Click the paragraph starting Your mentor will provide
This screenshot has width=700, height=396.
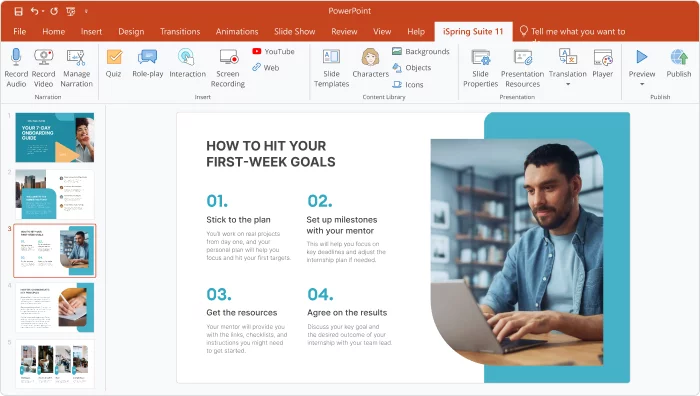246,338
